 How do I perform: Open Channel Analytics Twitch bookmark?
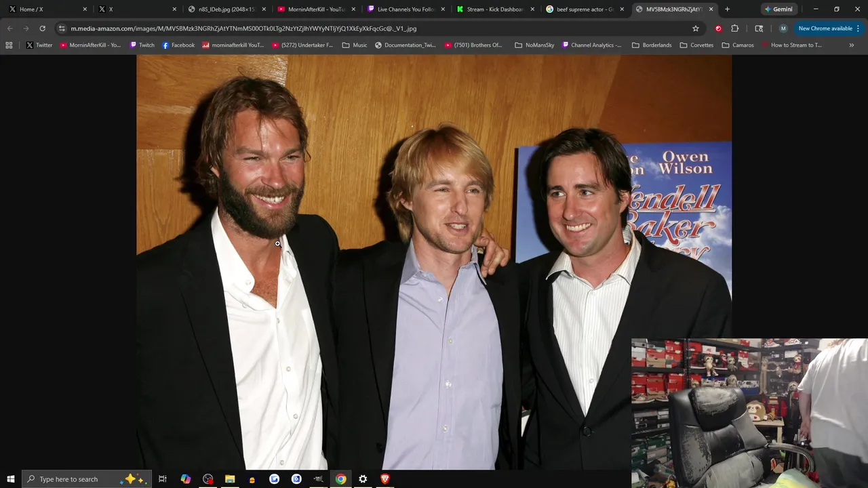[592, 45]
